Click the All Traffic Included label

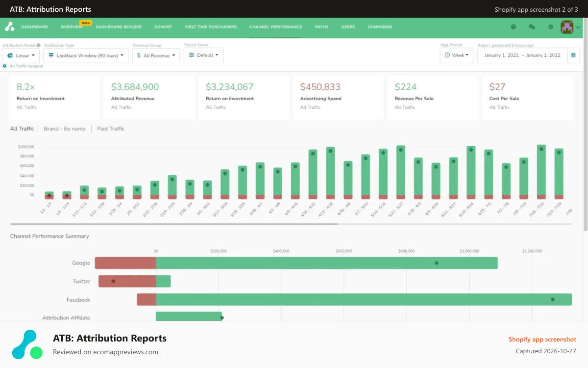click(x=26, y=66)
